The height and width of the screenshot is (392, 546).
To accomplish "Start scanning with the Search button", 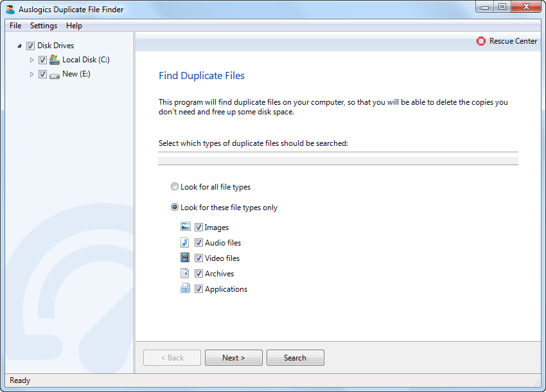I will (295, 358).
